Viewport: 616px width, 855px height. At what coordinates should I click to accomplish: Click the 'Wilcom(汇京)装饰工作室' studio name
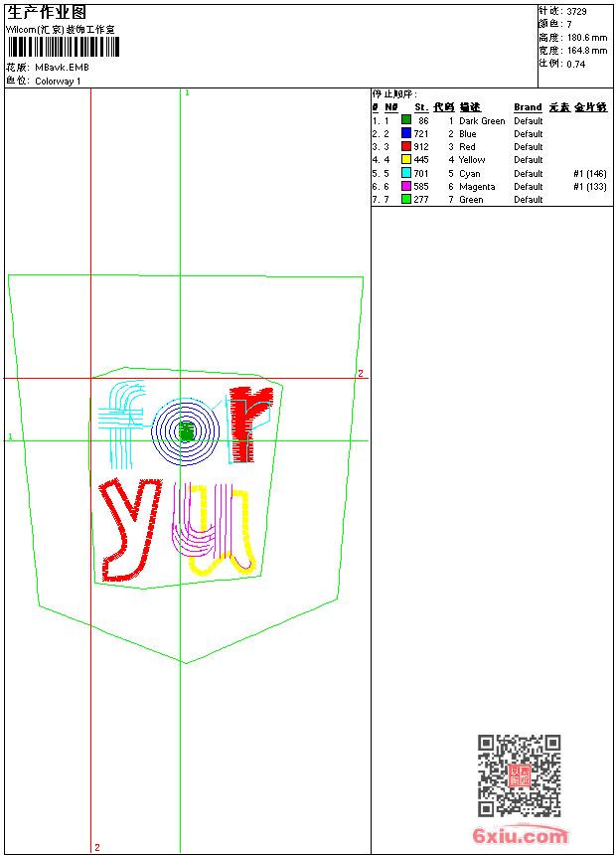tap(61, 30)
